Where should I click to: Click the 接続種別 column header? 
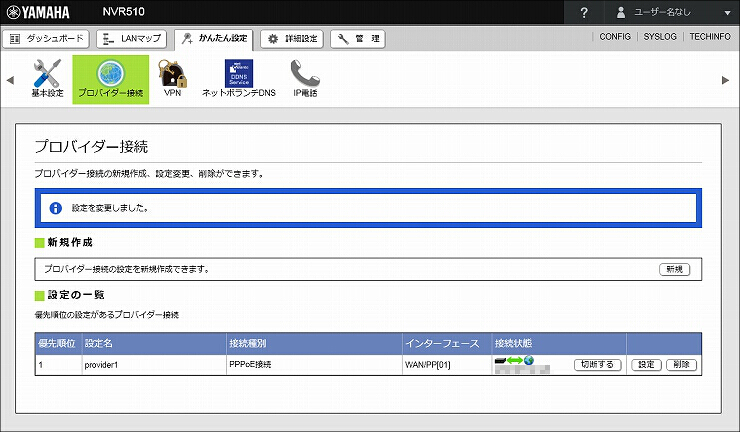click(x=314, y=344)
